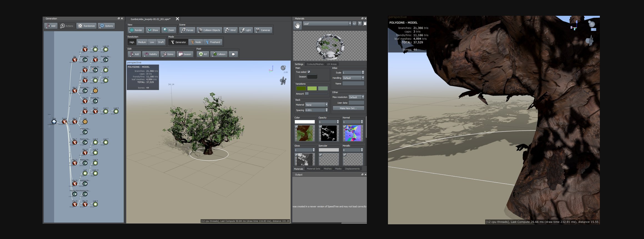Toggle the Normal map checkbox
644x239 pixels.
click(345, 126)
